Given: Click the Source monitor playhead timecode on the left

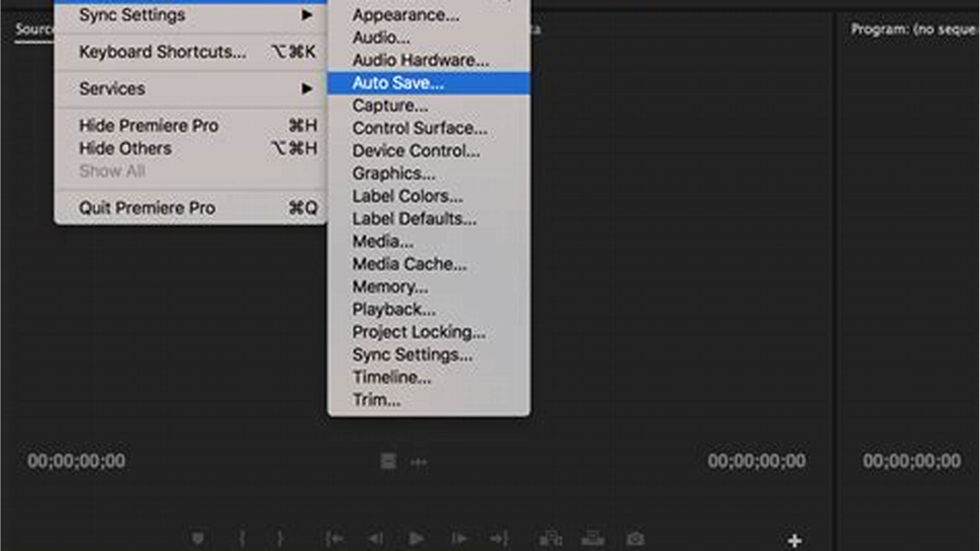Looking at the screenshot, I should coord(76,461).
